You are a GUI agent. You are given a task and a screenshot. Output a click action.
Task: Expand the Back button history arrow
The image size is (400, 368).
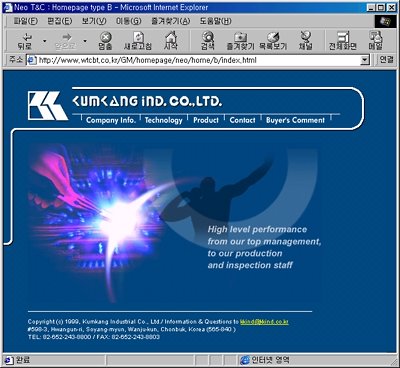coord(45,41)
